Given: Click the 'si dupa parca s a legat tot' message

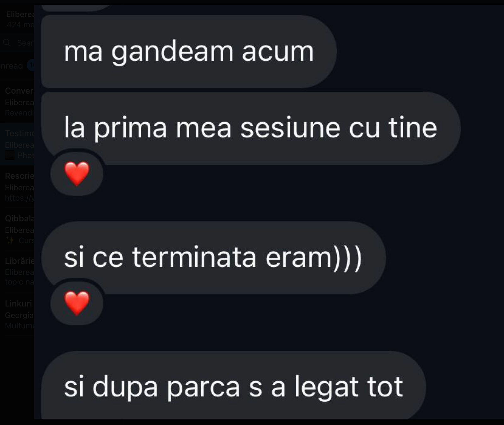Looking at the screenshot, I should 233,386.
